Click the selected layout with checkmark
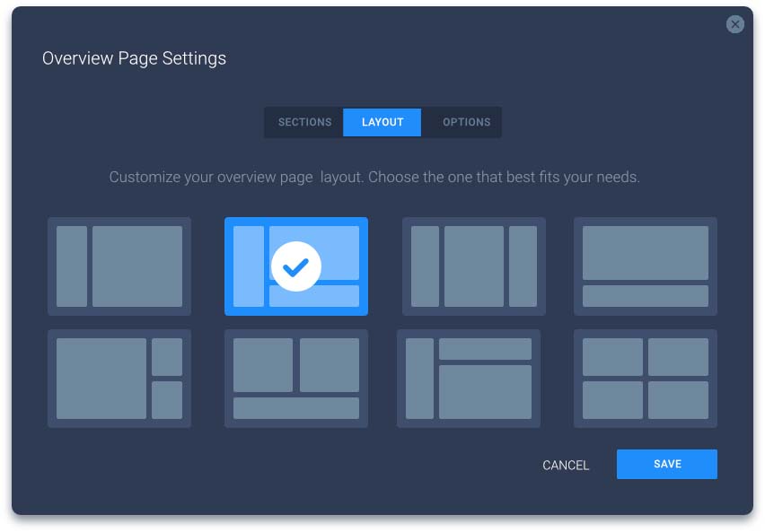Screen dimensions: 765x532 point(296,266)
